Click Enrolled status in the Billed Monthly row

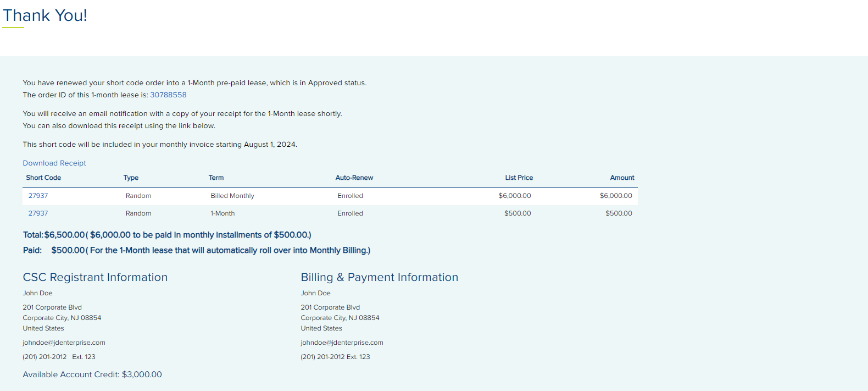pos(350,196)
